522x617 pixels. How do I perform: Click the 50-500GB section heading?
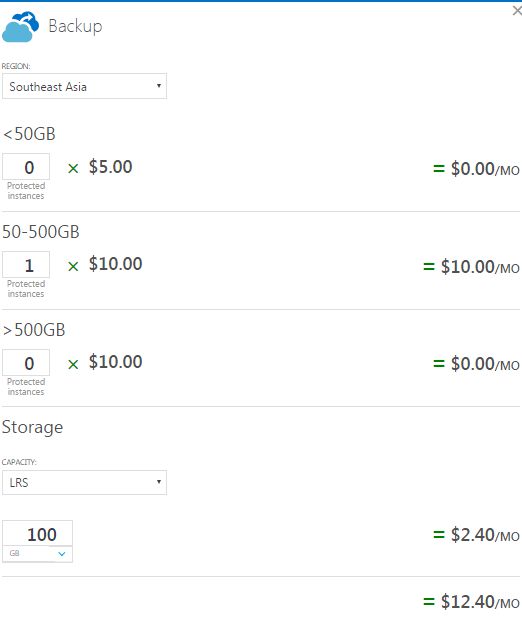pos(41,232)
